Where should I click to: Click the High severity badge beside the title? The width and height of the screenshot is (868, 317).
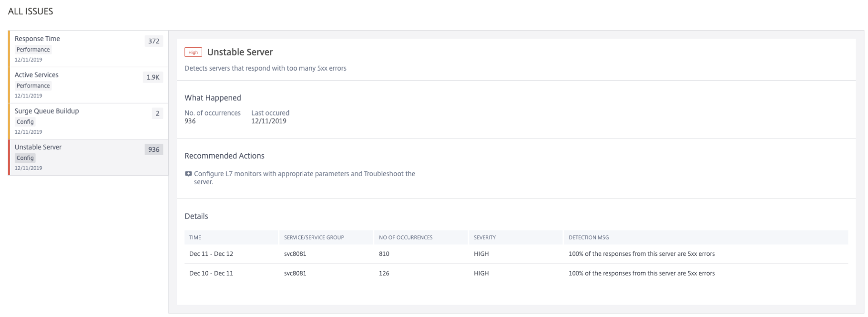(193, 53)
